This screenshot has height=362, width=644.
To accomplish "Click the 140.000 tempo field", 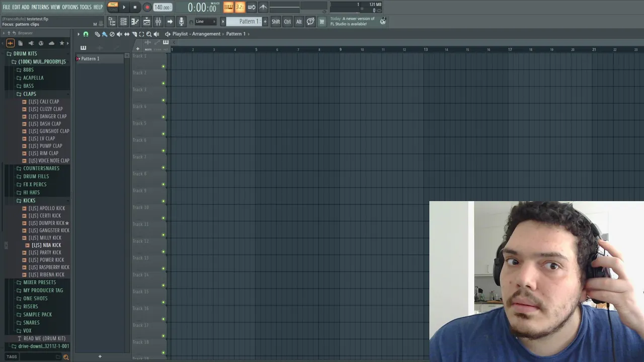I will click(x=163, y=8).
